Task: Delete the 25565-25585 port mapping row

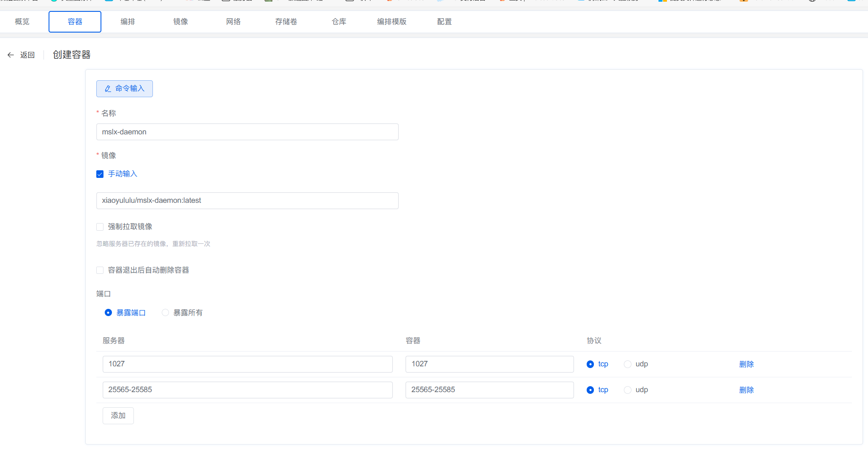Action: pyautogui.click(x=746, y=390)
